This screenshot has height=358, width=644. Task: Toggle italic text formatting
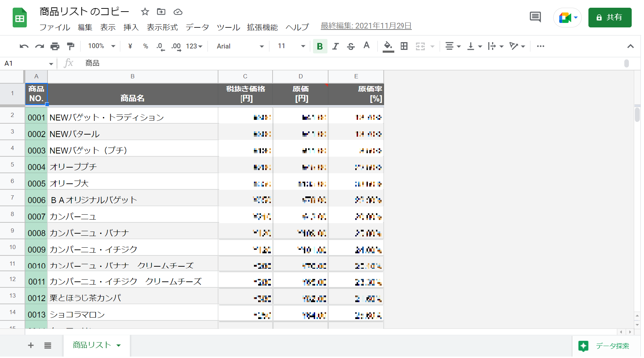tap(336, 46)
